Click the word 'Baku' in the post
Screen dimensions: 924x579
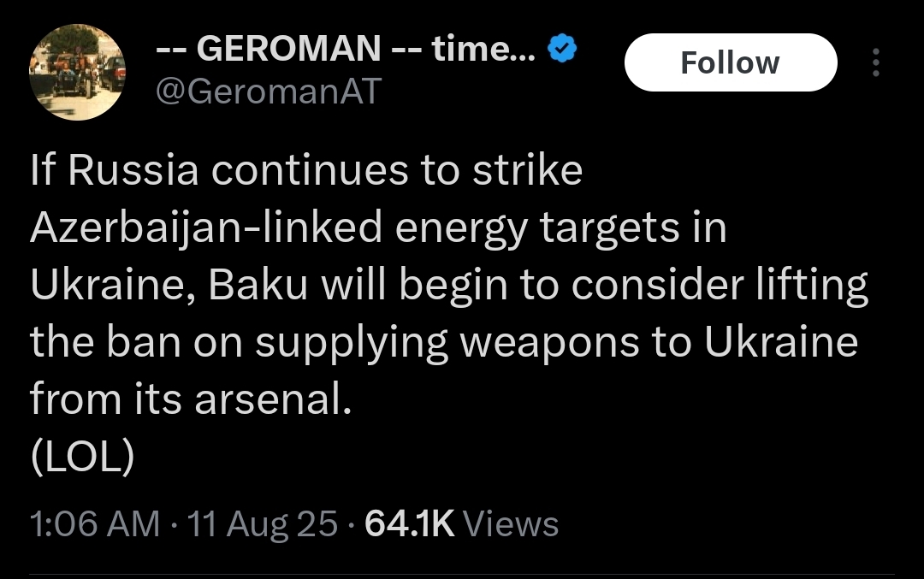coord(258,285)
